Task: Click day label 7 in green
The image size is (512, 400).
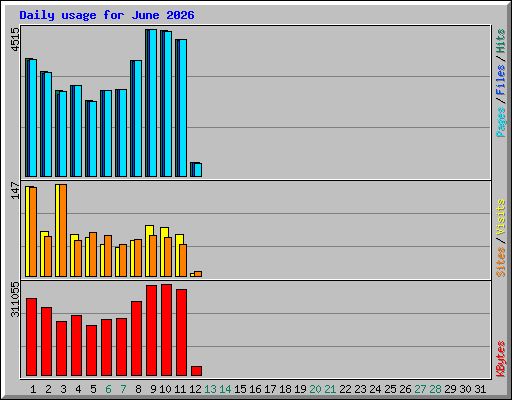Action: pyautogui.click(x=123, y=389)
